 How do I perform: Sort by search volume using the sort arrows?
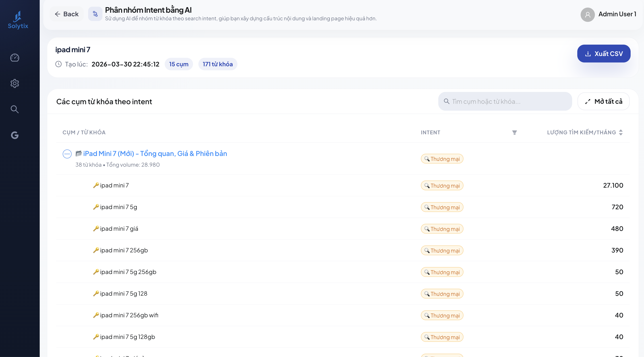pyautogui.click(x=621, y=133)
